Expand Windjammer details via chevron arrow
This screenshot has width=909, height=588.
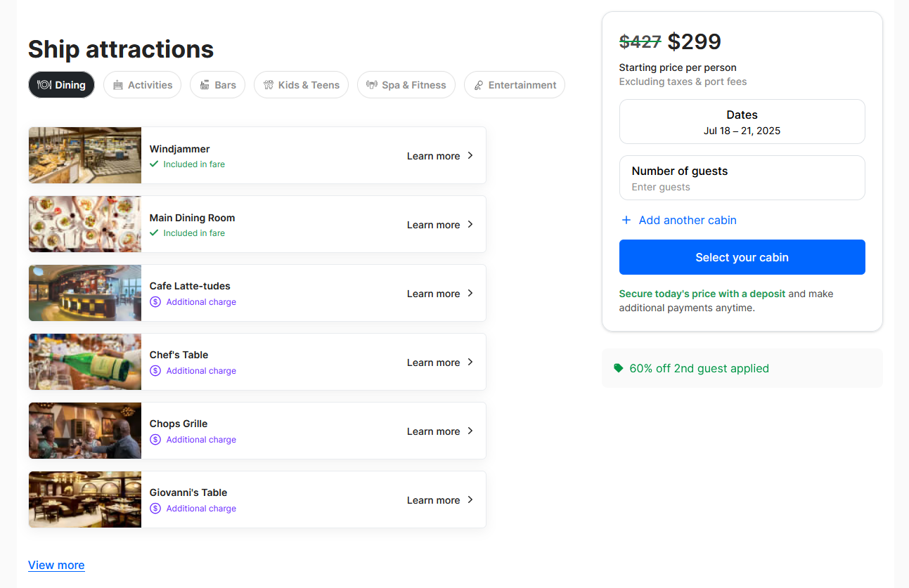click(x=470, y=155)
